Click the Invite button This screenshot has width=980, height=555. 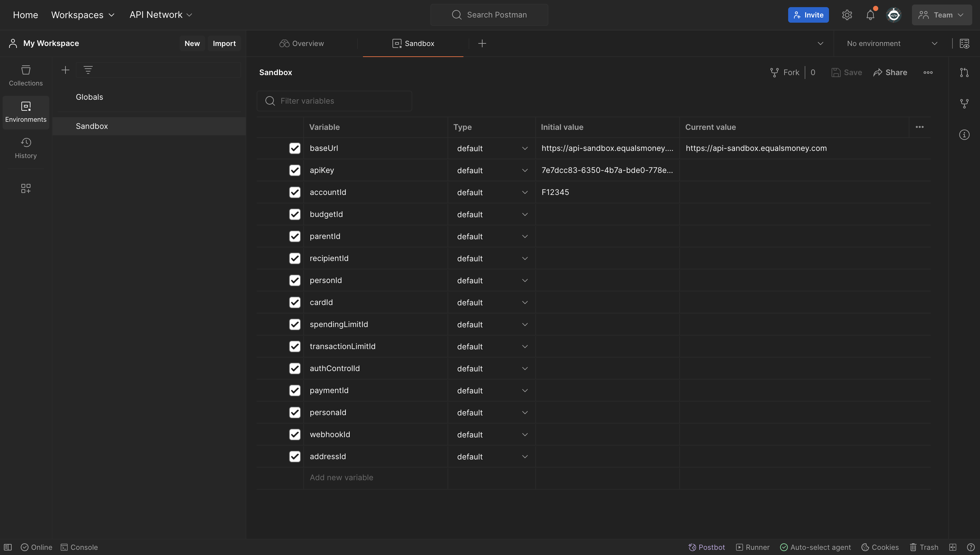coord(808,15)
